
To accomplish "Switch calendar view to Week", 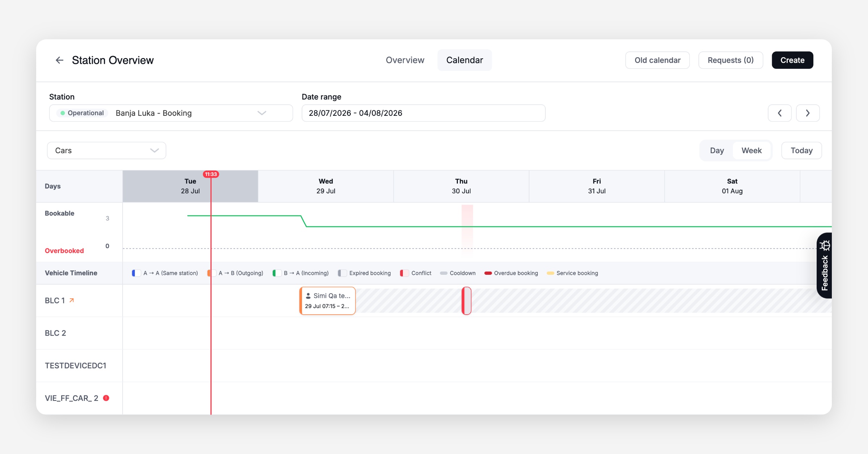I will pyautogui.click(x=752, y=151).
